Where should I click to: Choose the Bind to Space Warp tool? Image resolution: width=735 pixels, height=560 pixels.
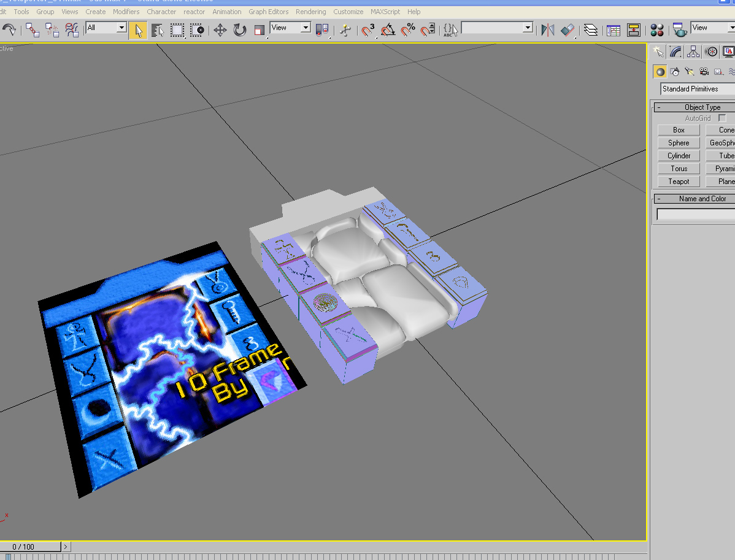(x=72, y=30)
